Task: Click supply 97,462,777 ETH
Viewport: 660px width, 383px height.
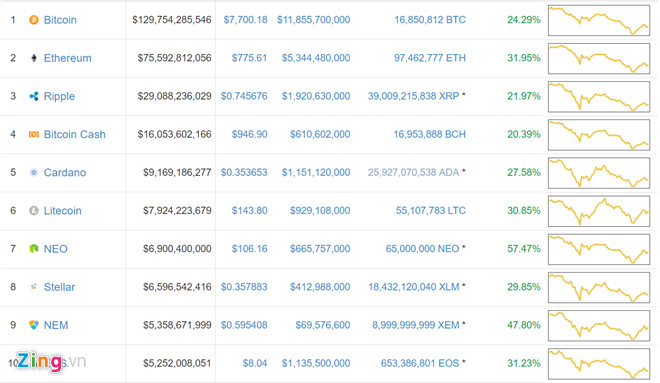Action: 430,58
